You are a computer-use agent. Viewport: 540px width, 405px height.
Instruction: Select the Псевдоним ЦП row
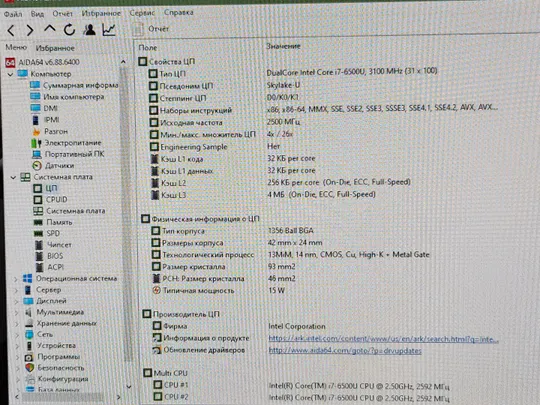pyautogui.click(x=225, y=85)
